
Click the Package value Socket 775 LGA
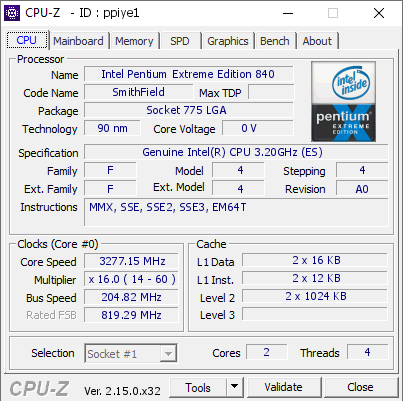point(189,110)
